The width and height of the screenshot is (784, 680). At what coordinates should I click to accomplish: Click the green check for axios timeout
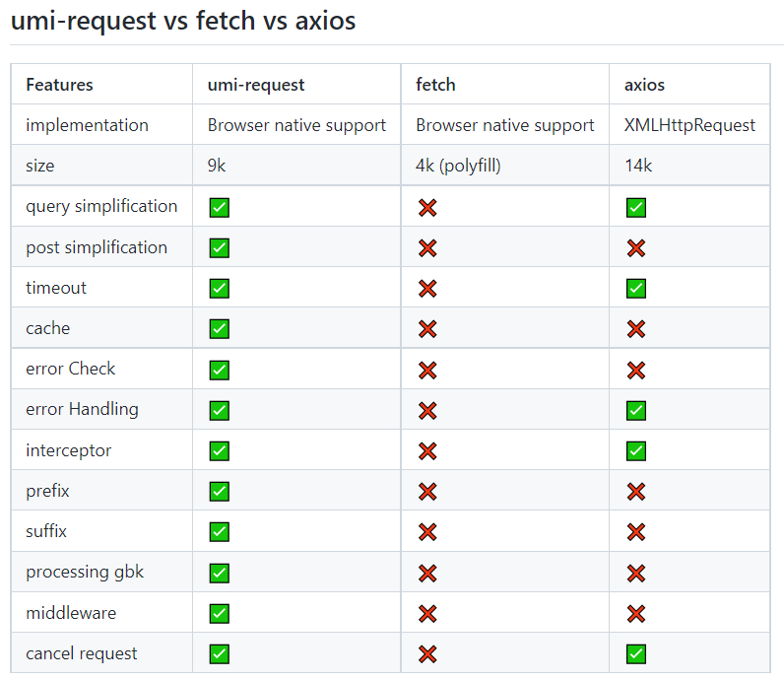tap(636, 288)
